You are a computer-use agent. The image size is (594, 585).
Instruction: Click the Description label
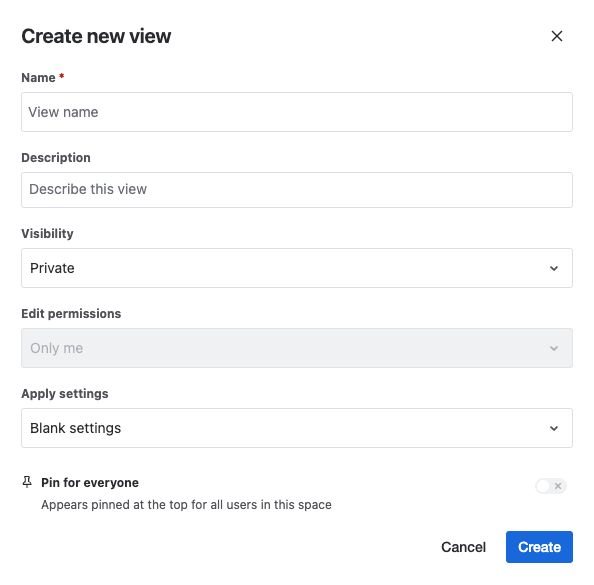pyautogui.click(x=56, y=158)
